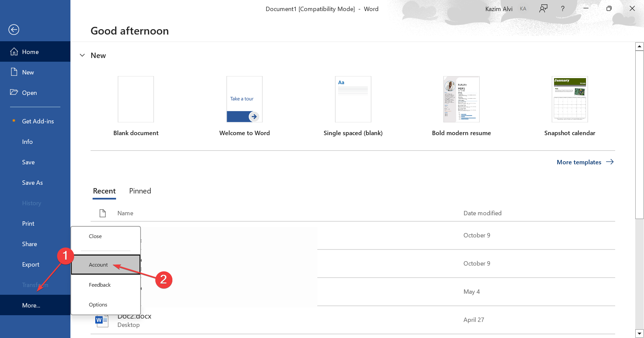Restore down the Word window
This screenshot has height=338, width=644.
point(609,8)
